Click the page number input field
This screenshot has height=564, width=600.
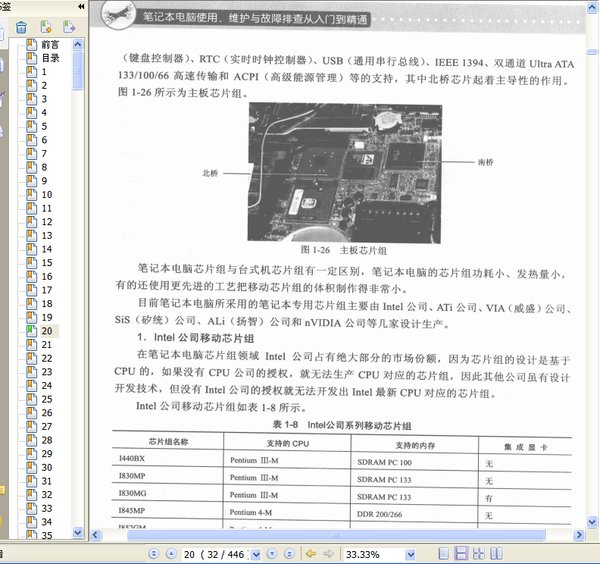point(216,554)
